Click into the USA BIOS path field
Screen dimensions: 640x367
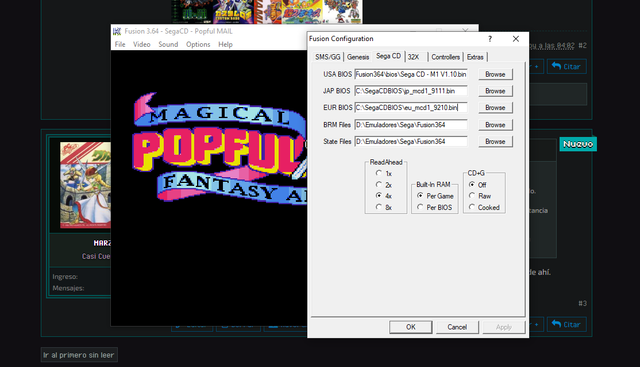(411, 74)
